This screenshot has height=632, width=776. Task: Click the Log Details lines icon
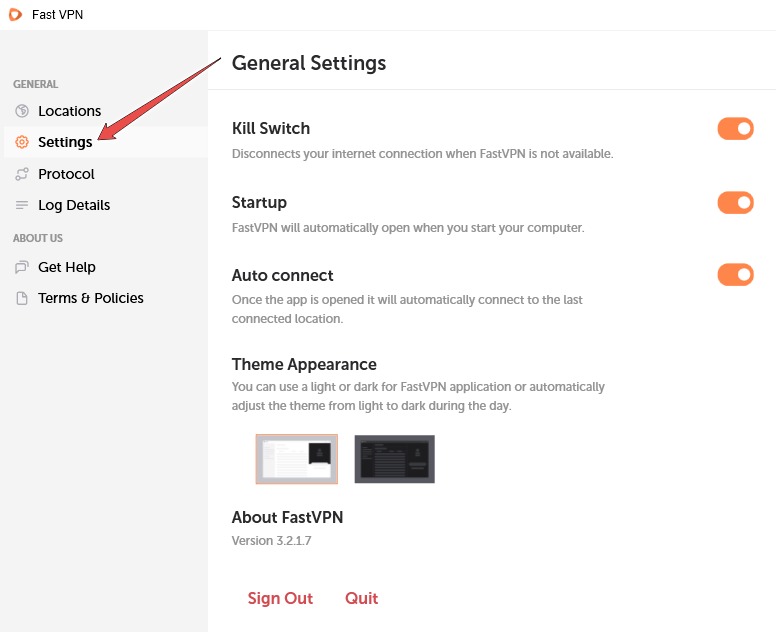22,205
